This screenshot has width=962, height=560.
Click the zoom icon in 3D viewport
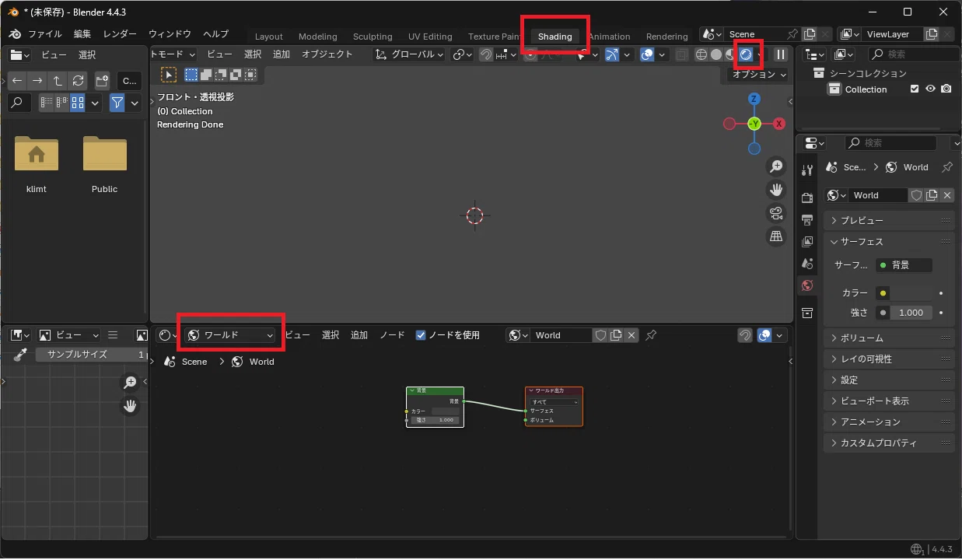click(775, 166)
